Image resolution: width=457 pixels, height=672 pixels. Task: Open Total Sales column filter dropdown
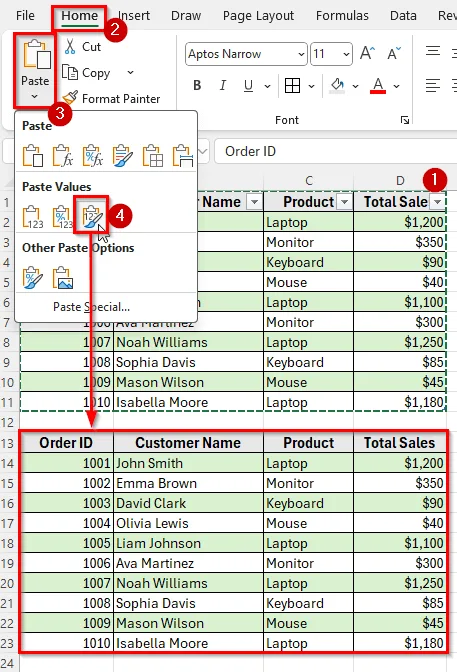pyautogui.click(x=438, y=202)
